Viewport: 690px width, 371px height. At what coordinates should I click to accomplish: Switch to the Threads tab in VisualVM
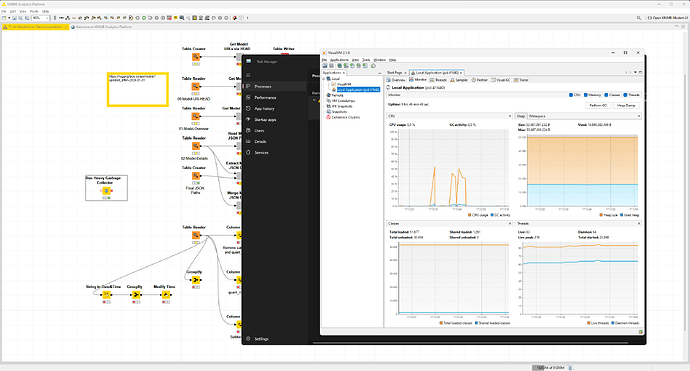pyautogui.click(x=438, y=80)
